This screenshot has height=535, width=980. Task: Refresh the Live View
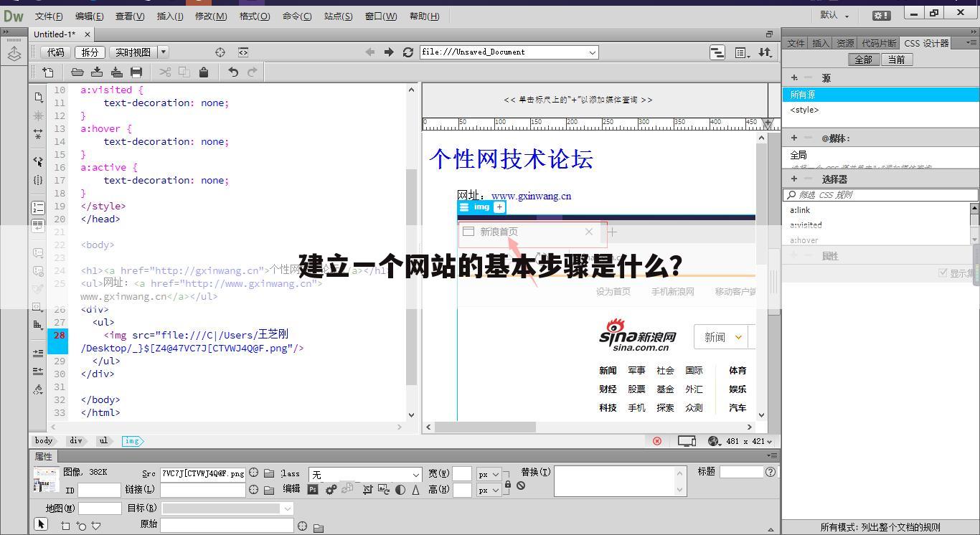[408, 52]
